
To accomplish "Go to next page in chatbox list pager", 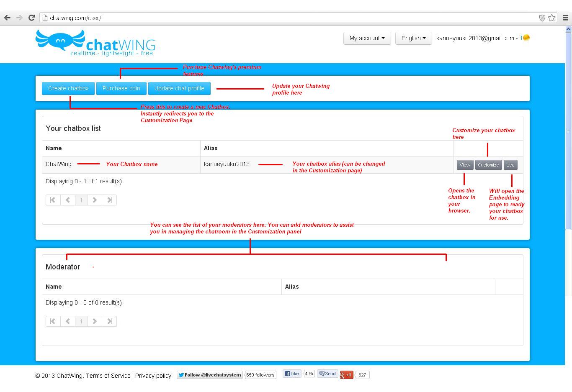I will (95, 200).
